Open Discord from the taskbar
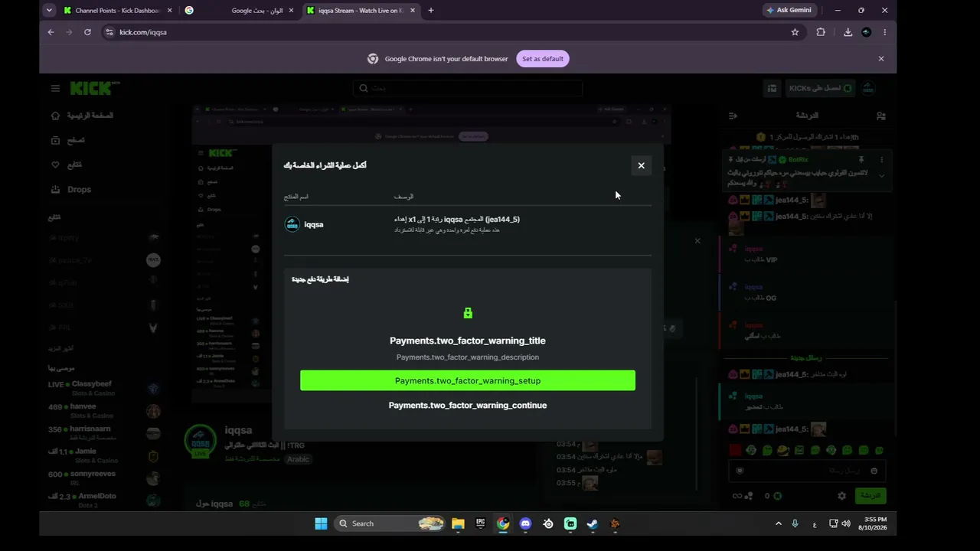The image size is (980, 551). click(525, 523)
